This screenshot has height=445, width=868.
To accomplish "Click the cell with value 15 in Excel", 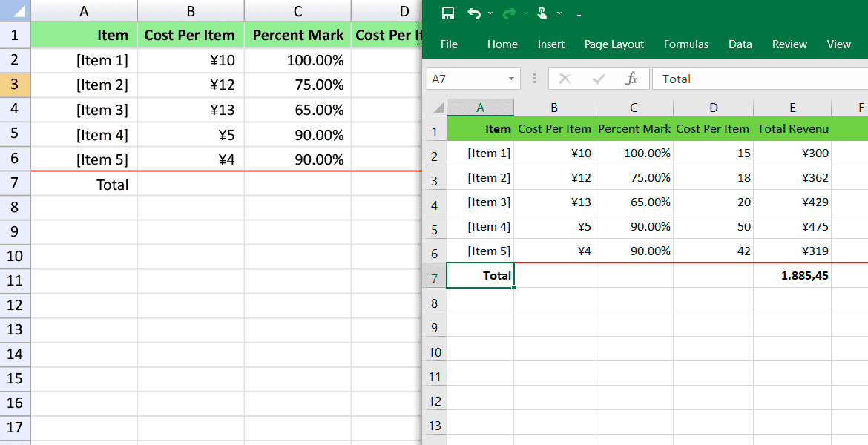I will [x=714, y=154].
